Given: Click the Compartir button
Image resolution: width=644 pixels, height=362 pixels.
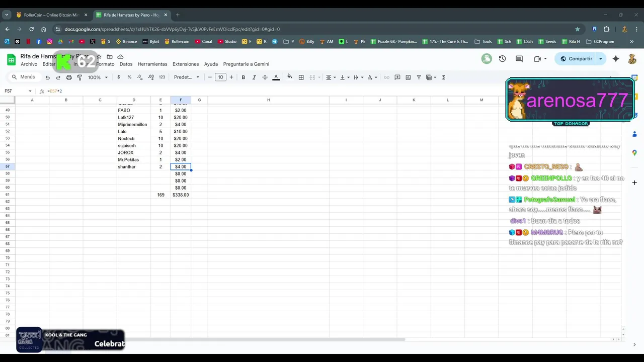Looking at the screenshot, I should (x=576, y=59).
